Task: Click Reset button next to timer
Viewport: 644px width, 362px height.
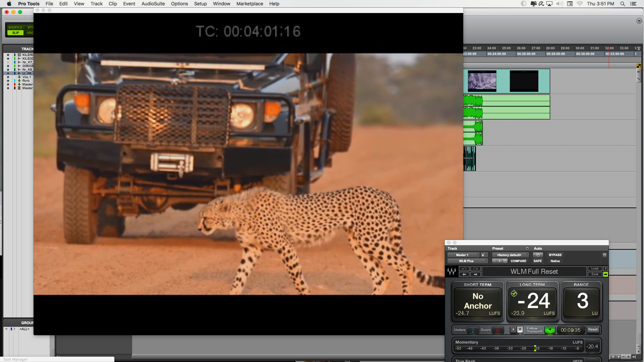Action: click(x=593, y=329)
